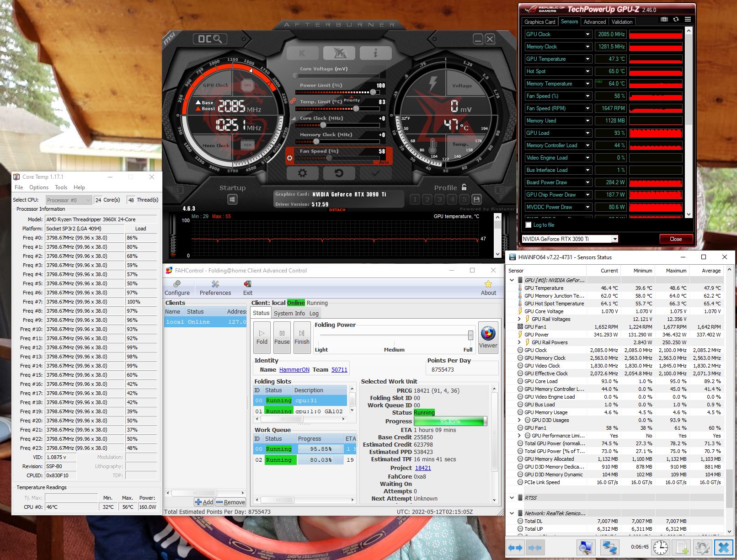Screen dimensions: 737x560
Task: Select Afterburner profile slot 3
Action: click(x=439, y=199)
